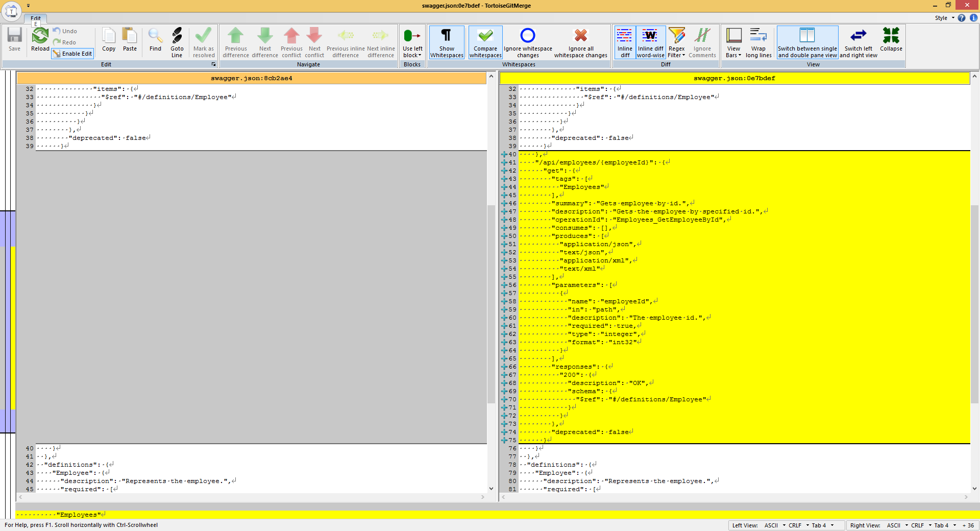Reload the compared files
Screen dimensions: 980x531
(x=40, y=40)
